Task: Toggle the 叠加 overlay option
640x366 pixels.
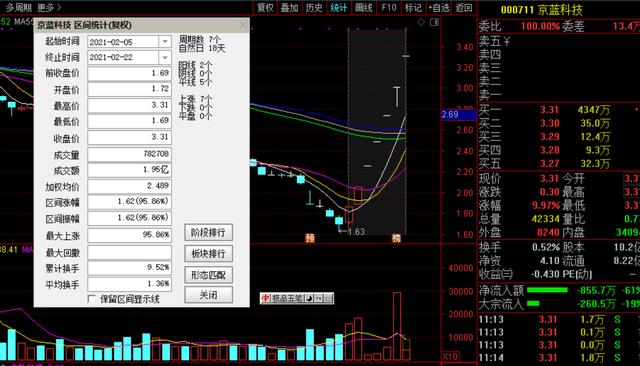Action: (289, 8)
